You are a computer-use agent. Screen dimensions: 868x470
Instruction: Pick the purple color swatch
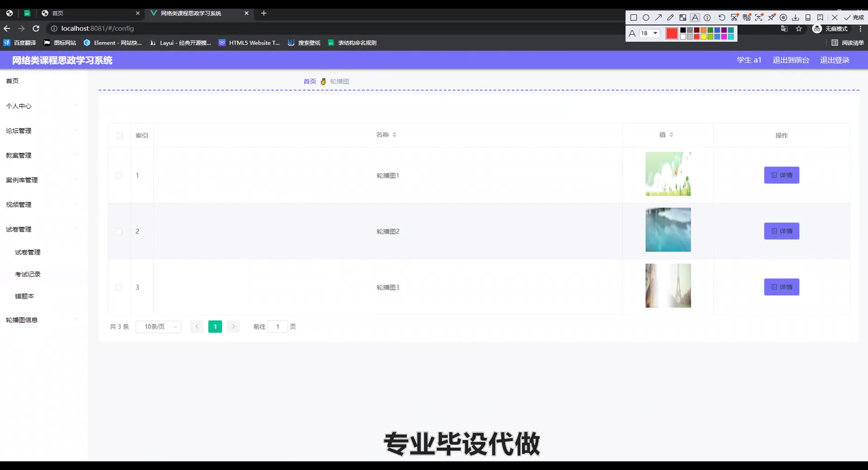724,30
